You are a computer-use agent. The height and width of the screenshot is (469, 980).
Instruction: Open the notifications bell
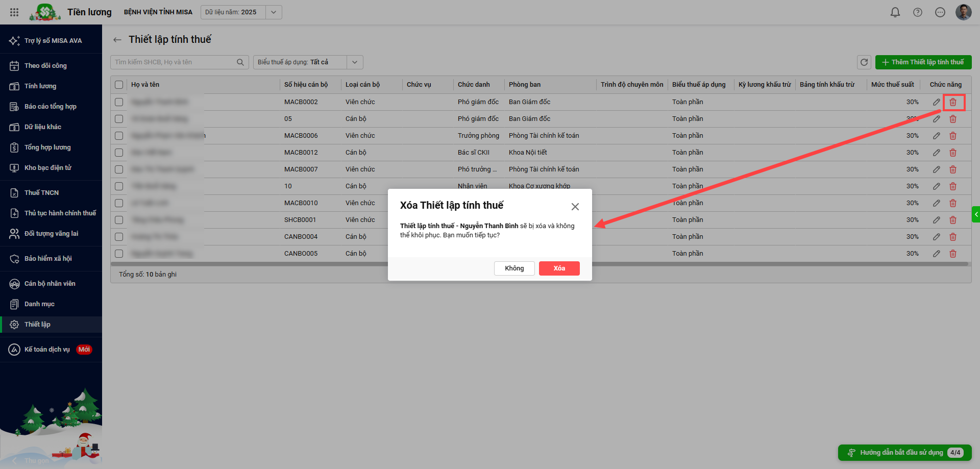pyautogui.click(x=895, y=12)
